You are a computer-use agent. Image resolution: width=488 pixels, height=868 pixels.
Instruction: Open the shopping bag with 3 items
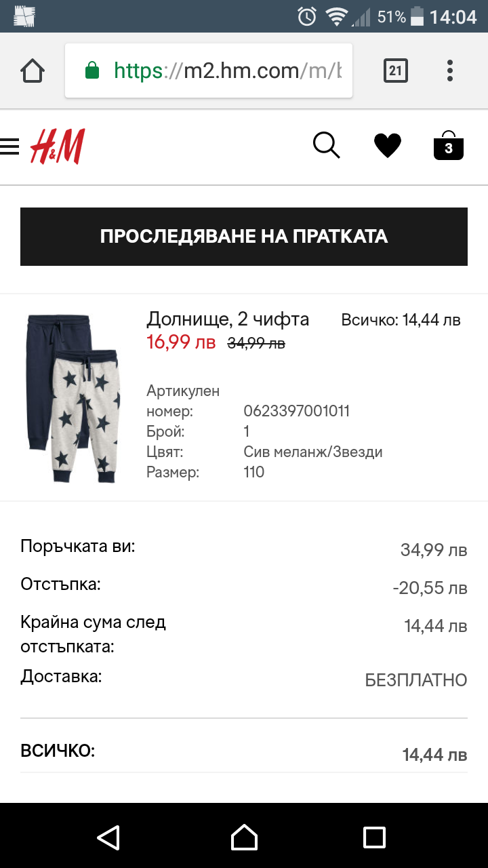click(449, 146)
